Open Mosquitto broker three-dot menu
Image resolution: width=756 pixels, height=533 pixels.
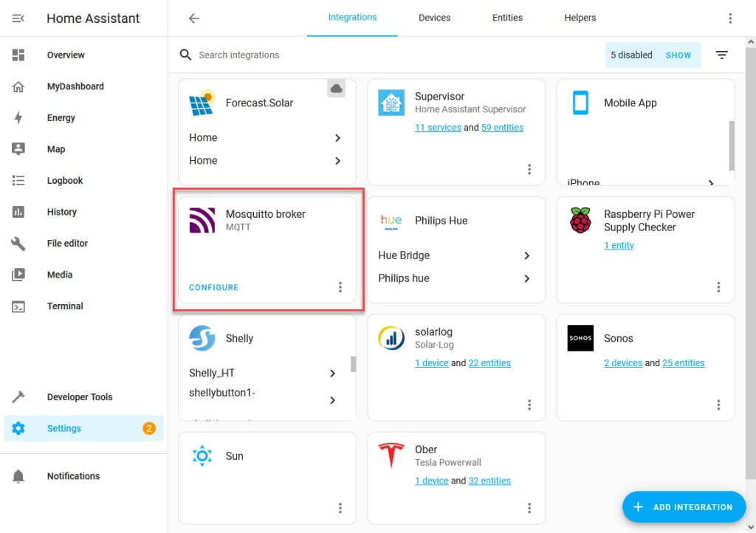[340, 287]
